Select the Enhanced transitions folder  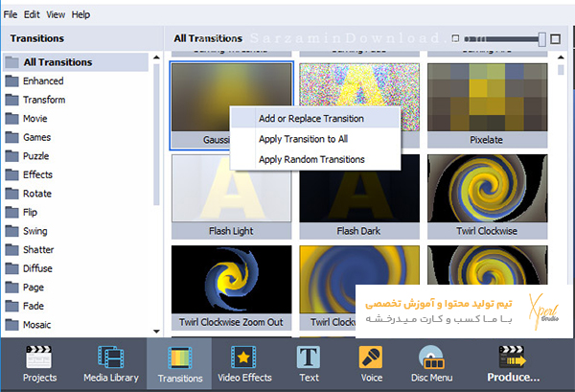pyautogui.click(x=43, y=81)
